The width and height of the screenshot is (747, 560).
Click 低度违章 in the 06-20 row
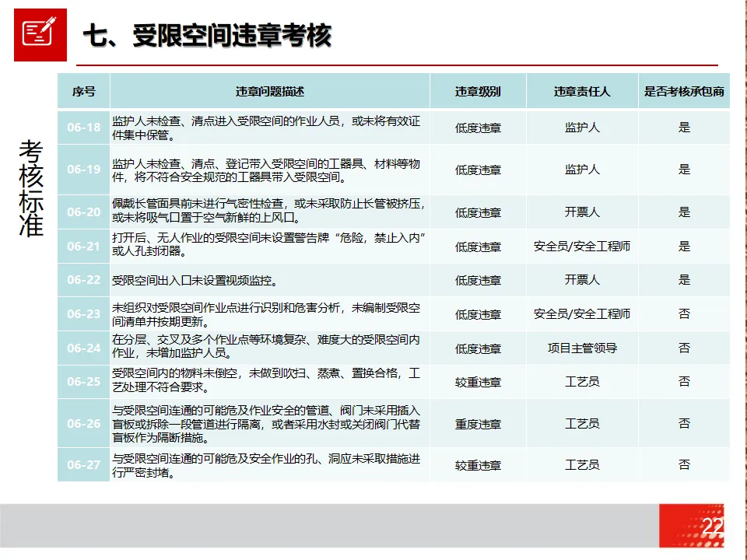(x=478, y=213)
